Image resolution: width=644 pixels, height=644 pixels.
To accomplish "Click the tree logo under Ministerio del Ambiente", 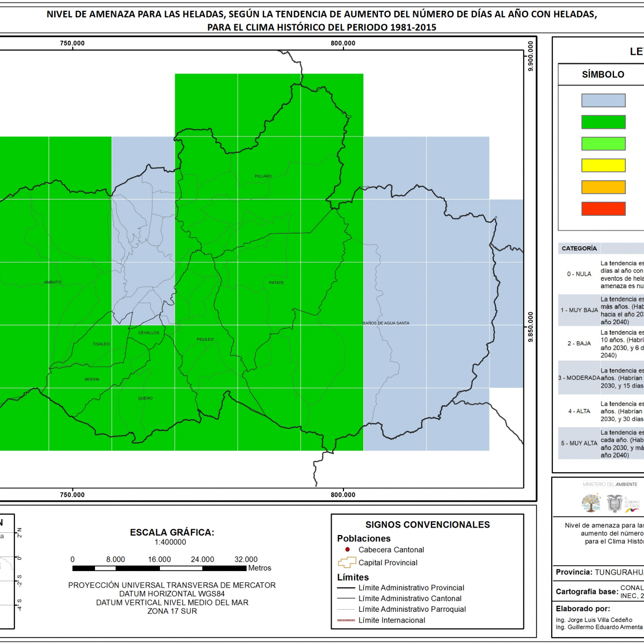I will pyautogui.click(x=591, y=503).
